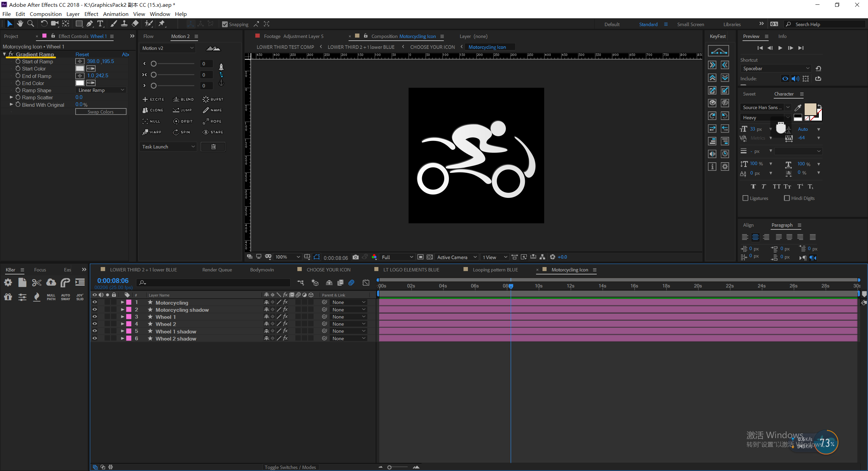Image resolution: width=868 pixels, height=471 pixels.
Task: Toggle the Snapping checkbox
Action: tap(224, 24)
